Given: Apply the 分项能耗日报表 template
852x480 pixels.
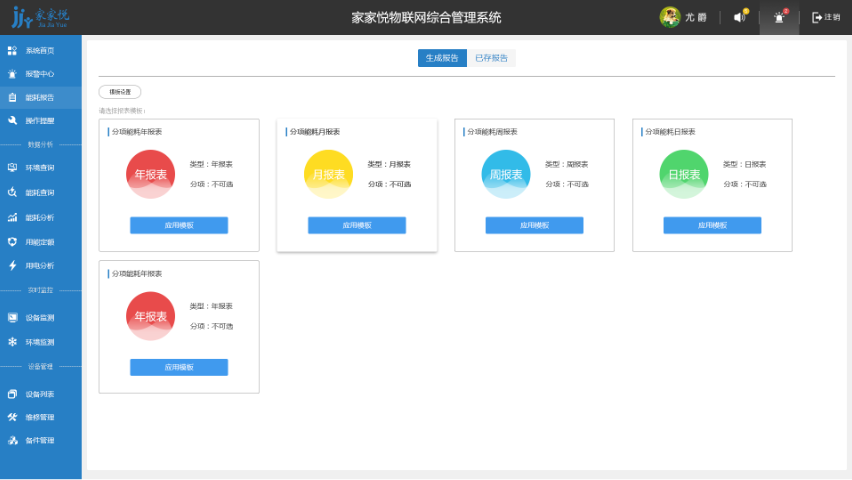Looking at the screenshot, I should [x=712, y=225].
